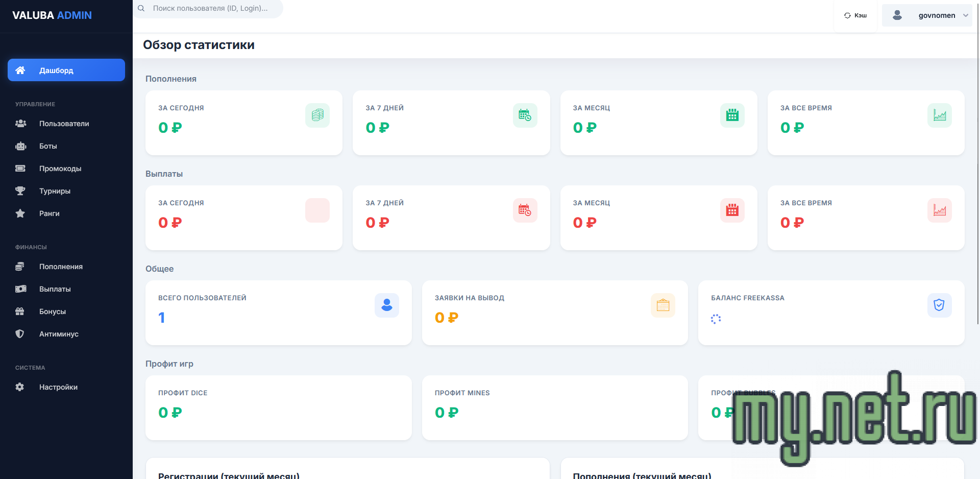Click the star icon for Ранги
Screen dimensions: 980x479
[x=20, y=213]
